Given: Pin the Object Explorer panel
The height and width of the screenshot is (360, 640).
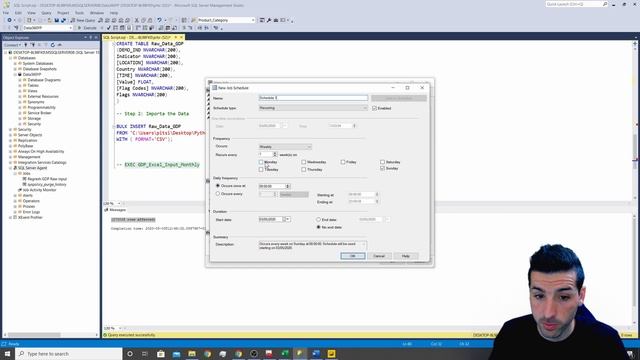Looking at the screenshot, I should coord(91,38).
